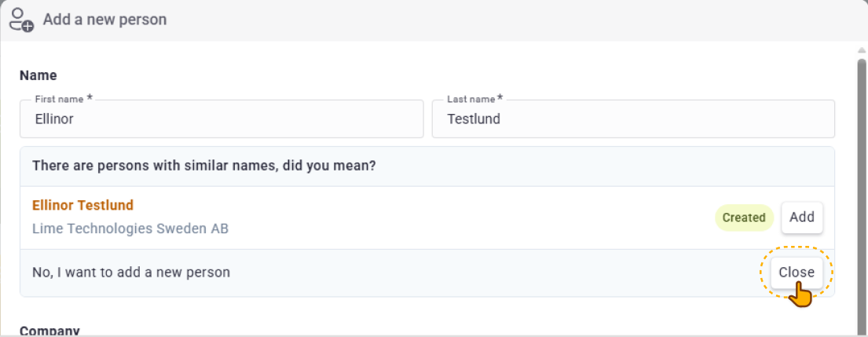Click the Company section heading

(49, 331)
